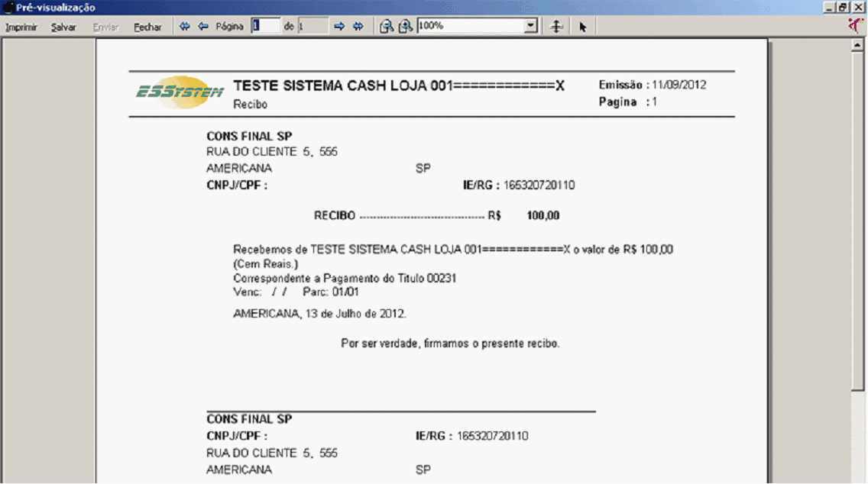Click the red app logo top right

857,25
